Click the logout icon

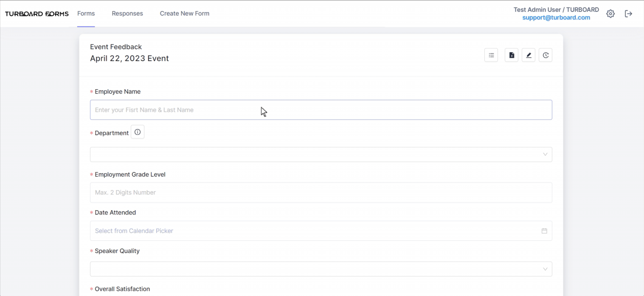629,14
